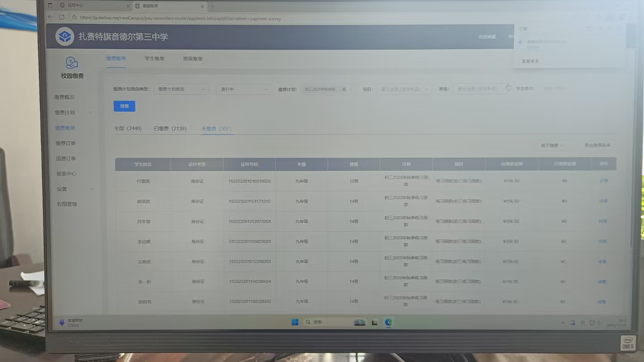644x362 pixels.
Task: Click the browser refresh icon
Action: coord(62,17)
